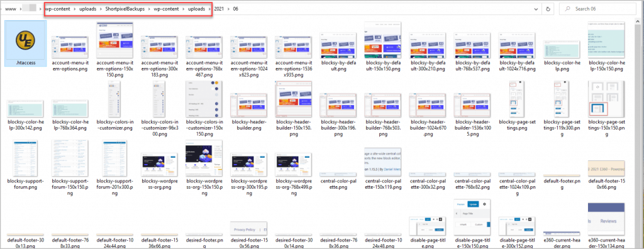Select disable-page-title-150x150.png thumbnail

pos(472,218)
